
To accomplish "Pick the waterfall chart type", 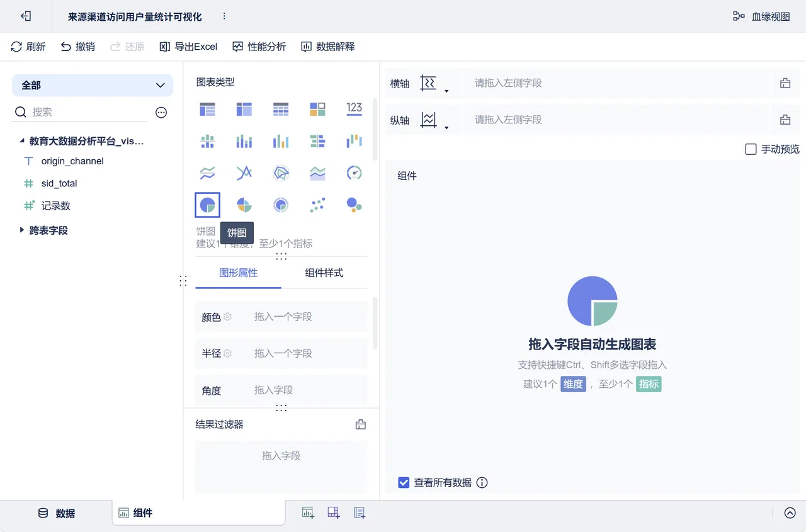I will point(355,141).
